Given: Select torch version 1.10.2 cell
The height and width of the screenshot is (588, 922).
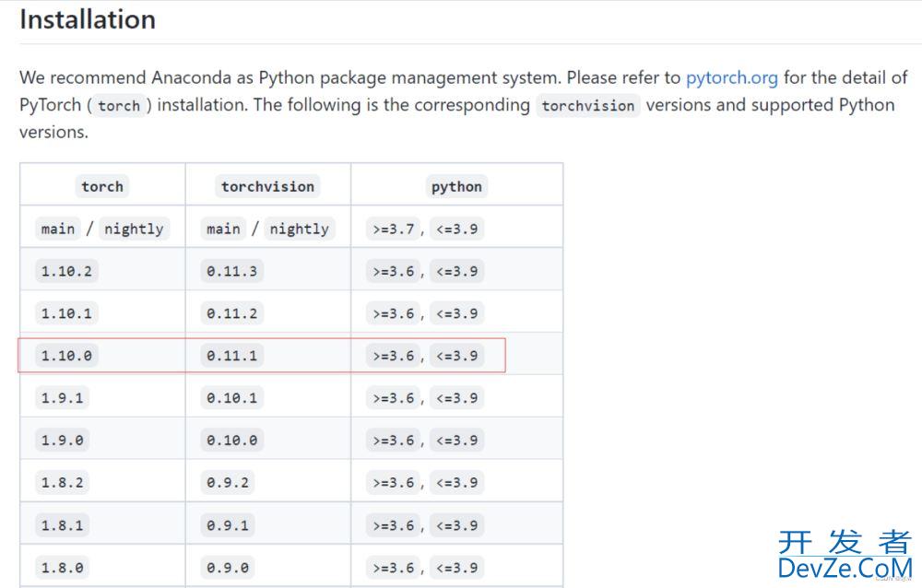Looking at the screenshot, I should pyautogui.click(x=66, y=271).
